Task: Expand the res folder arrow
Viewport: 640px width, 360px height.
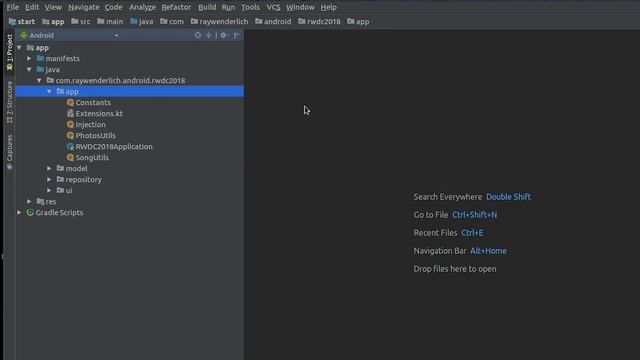Action: coord(29,202)
